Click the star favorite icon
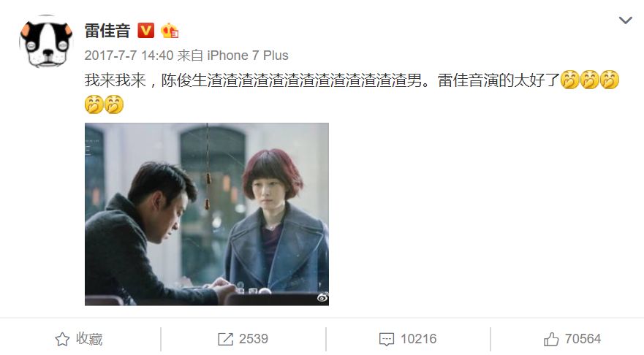 pyautogui.click(x=62, y=339)
